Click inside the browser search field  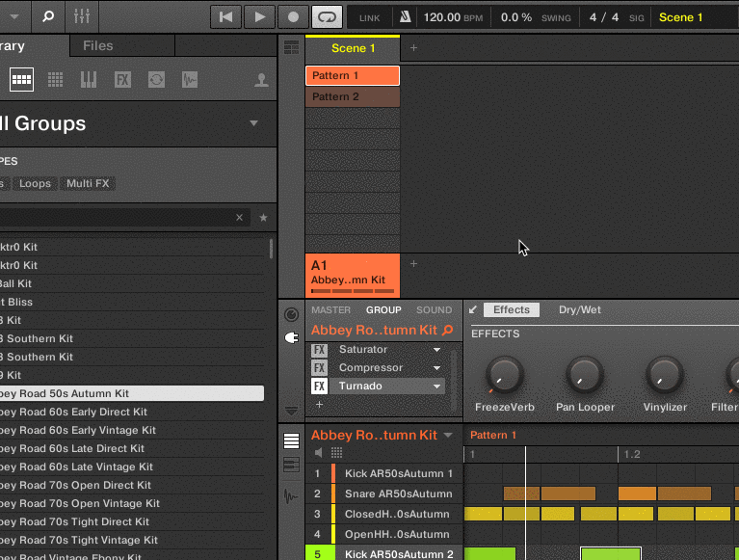116,217
